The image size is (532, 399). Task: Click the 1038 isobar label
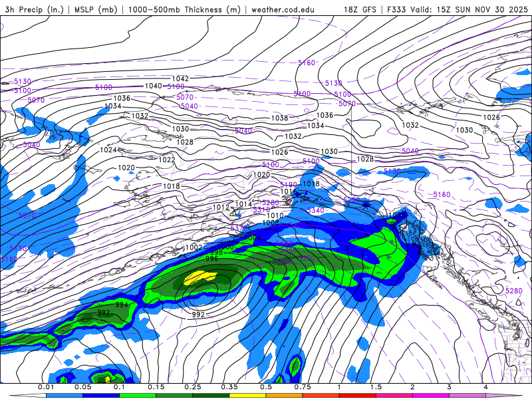point(279,118)
